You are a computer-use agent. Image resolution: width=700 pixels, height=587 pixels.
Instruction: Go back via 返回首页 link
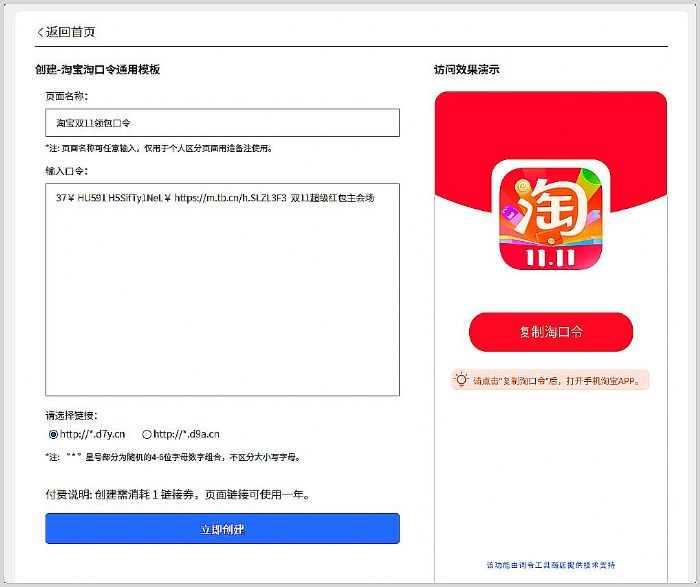point(66,32)
